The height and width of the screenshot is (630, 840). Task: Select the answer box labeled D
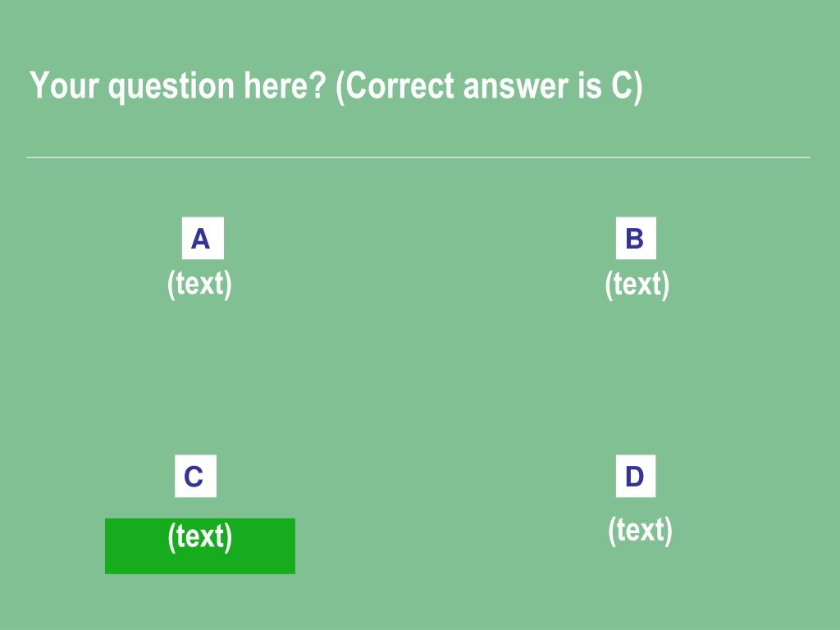coord(636,477)
